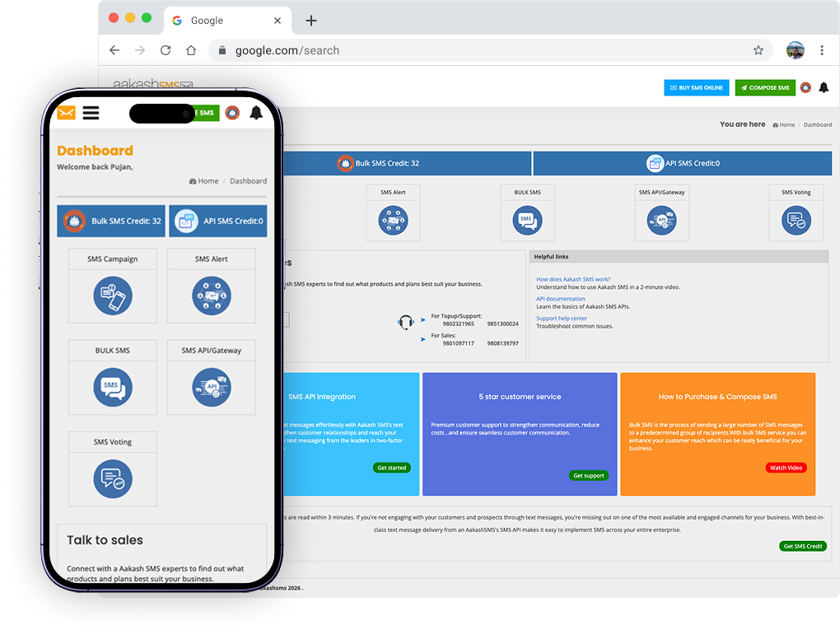The image size is (840, 634).
Task: Bookmark the page with the star icon
Action: click(758, 50)
